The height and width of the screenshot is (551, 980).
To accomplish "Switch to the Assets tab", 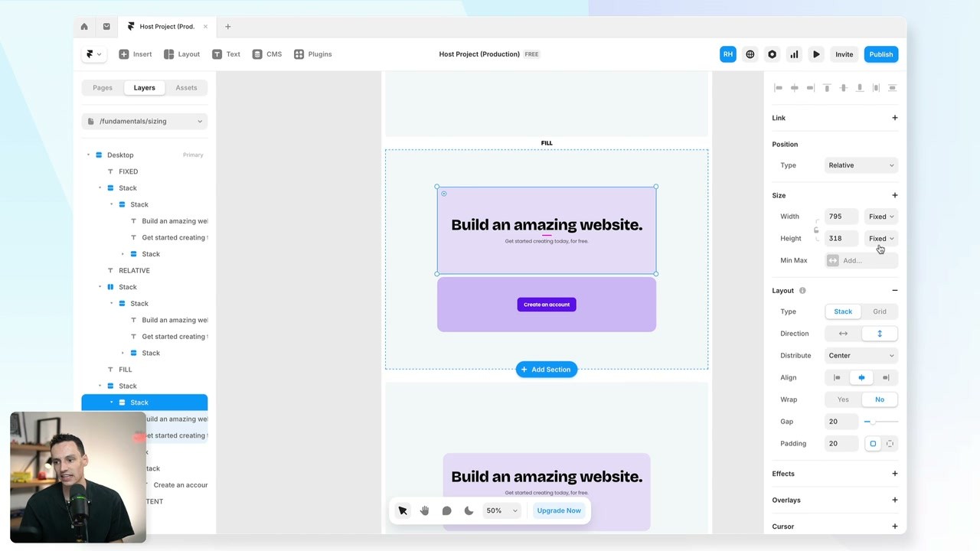I will coord(186,88).
